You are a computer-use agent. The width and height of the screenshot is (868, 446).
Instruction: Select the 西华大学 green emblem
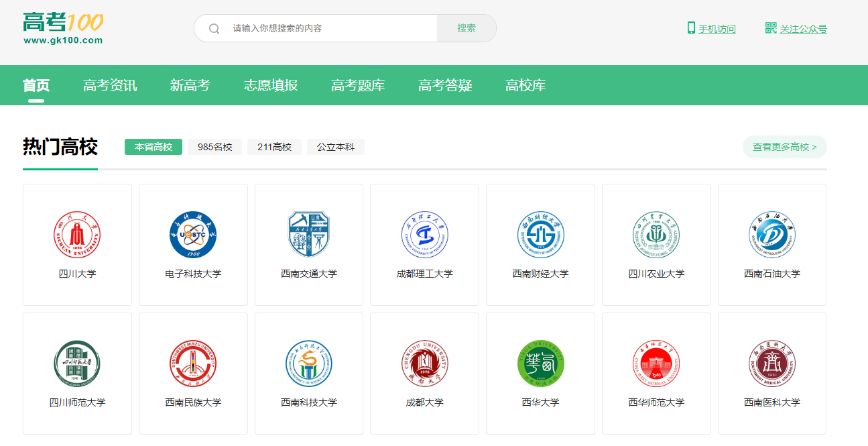[x=540, y=362]
